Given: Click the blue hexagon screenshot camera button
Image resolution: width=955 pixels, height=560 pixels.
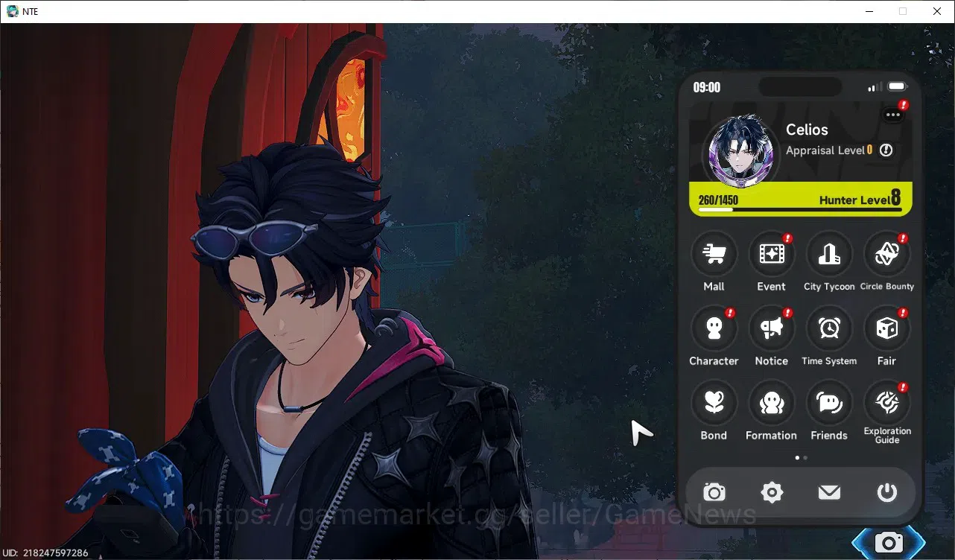Looking at the screenshot, I should 888,542.
